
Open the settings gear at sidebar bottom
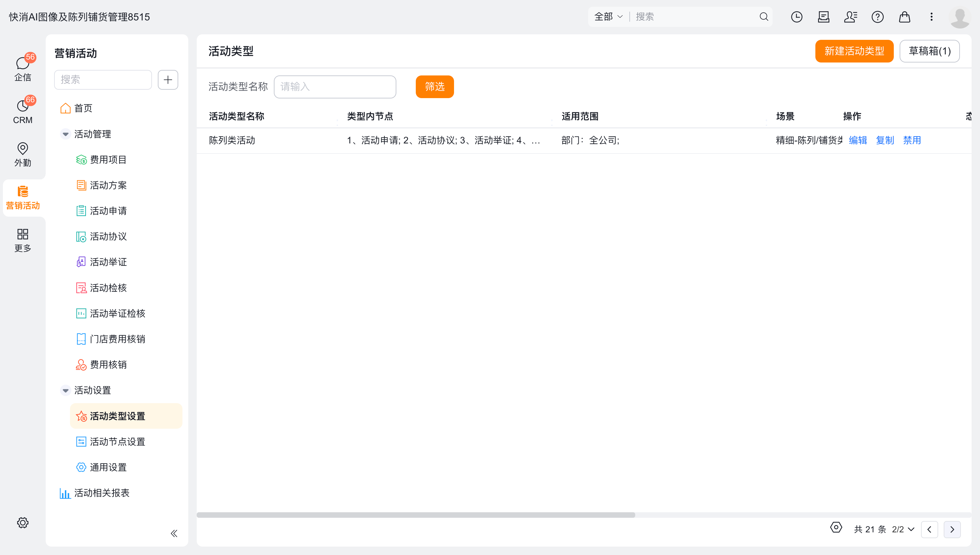point(23,523)
